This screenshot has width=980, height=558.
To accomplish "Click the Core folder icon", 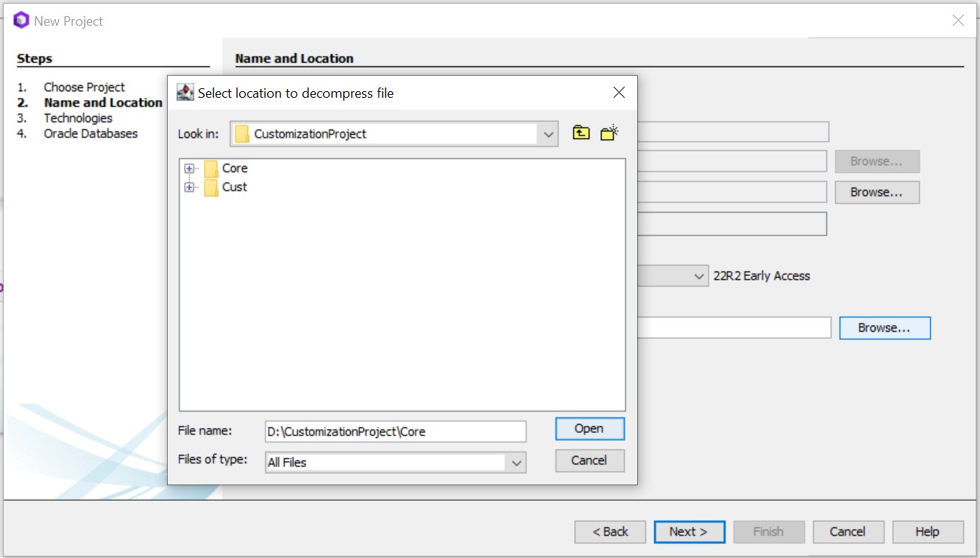I will (211, 168).
